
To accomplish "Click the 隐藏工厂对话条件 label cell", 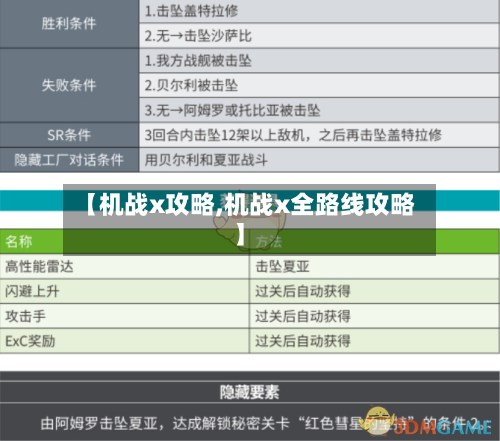I will click(x=69, y=160).
